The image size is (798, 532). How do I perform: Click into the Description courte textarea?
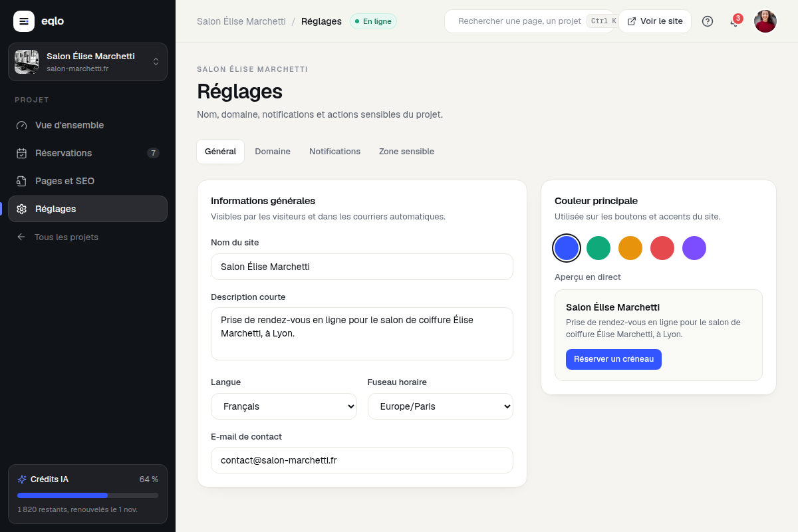click(362, 334)
